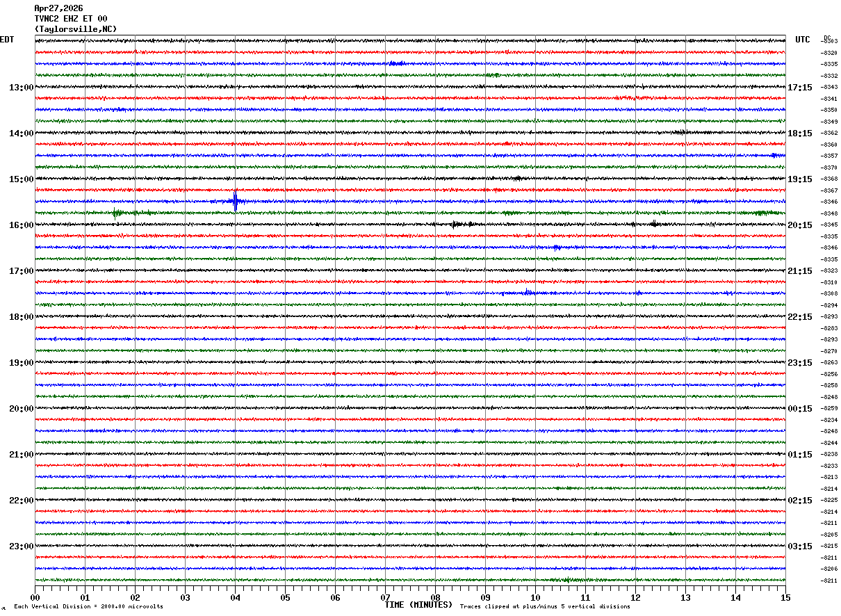Click the 20:00 EDT time label
The height and width of the screenshot is (616, 841).
21,409
